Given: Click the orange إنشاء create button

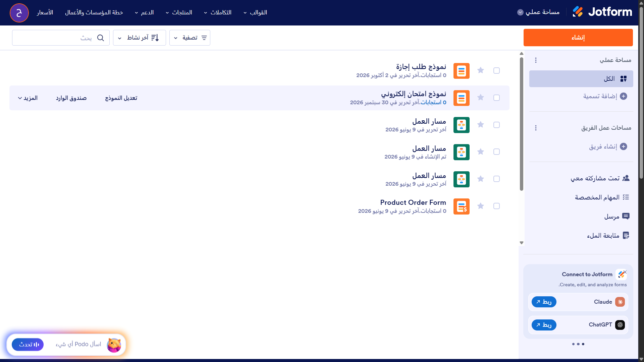Looking at the screenshot, I should (x=578, y=38).
